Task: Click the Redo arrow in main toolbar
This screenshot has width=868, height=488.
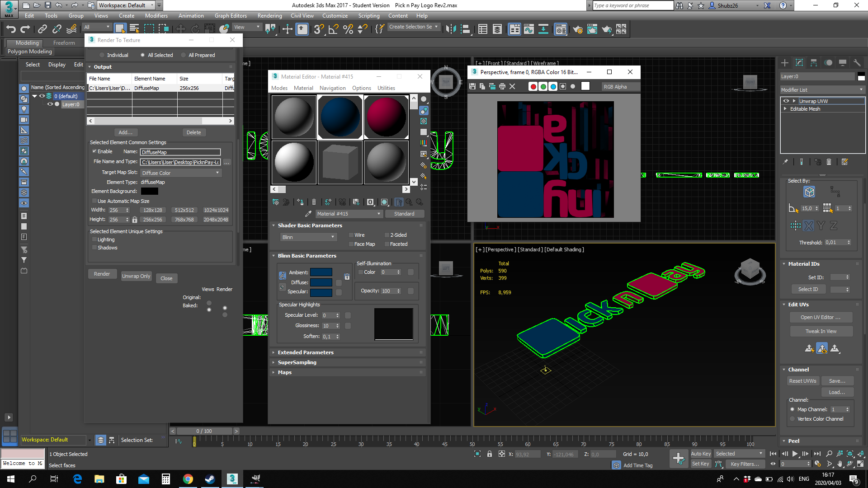Action: tap(25, 29)
